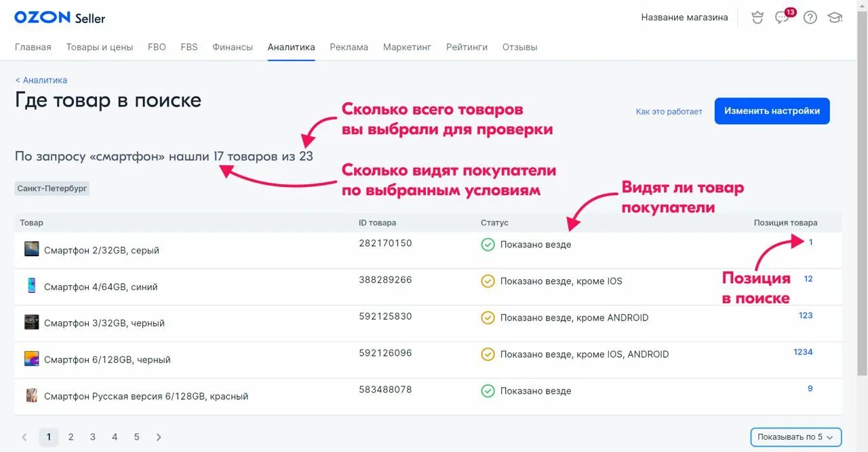Open the next page arrow in pagination

159,436
